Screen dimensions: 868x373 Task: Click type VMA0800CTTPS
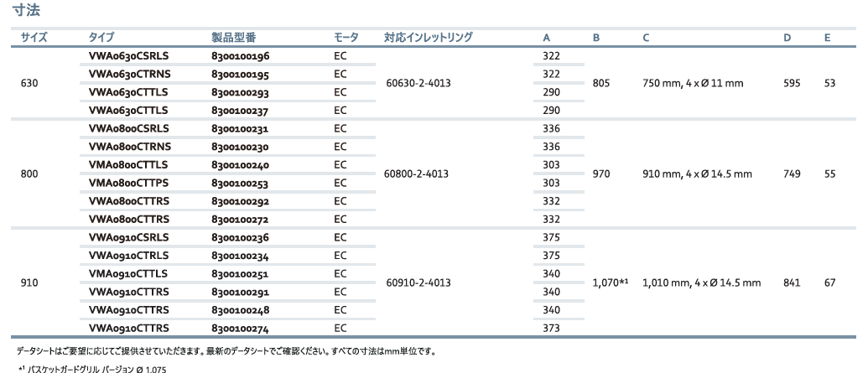point(127,184)
